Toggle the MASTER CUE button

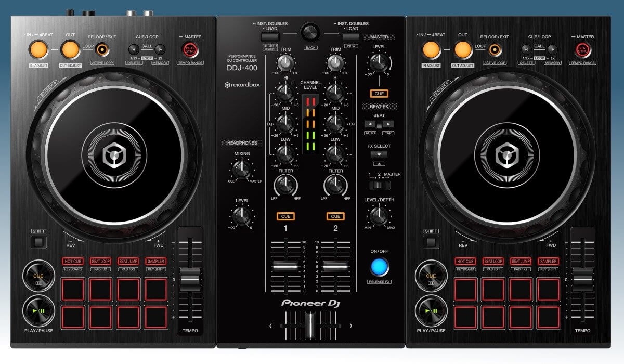click(x=379, y=94)
